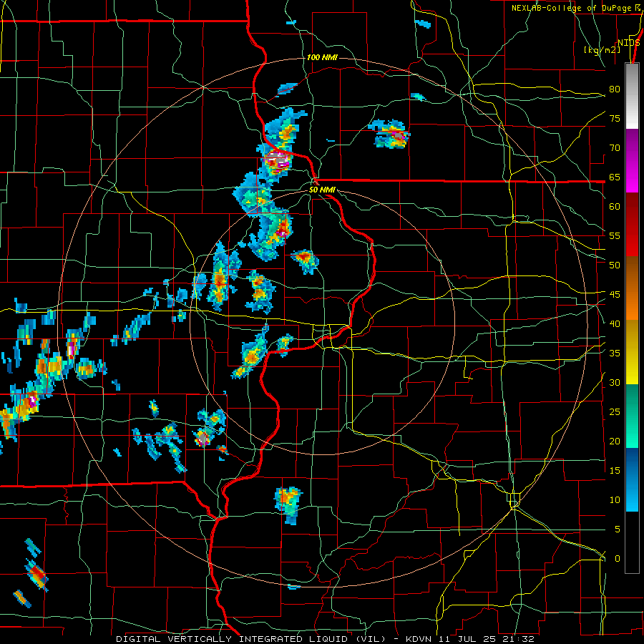Select the 30 value on the scale

615,382
